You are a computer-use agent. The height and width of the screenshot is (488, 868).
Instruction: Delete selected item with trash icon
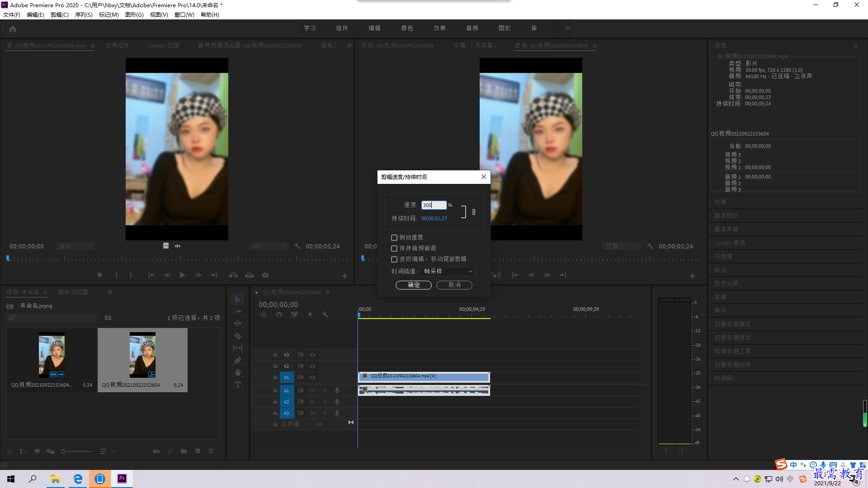pyautogui.click(x=211, y=451)
